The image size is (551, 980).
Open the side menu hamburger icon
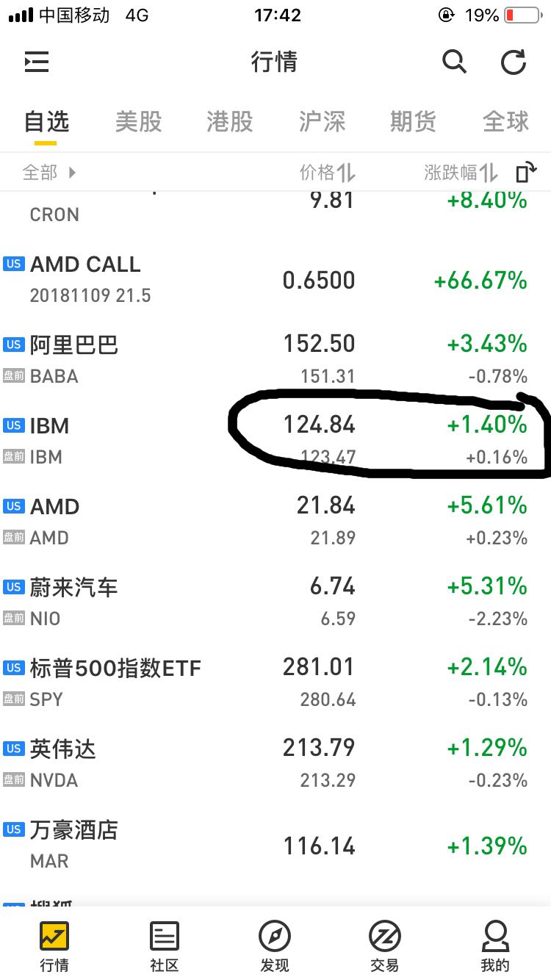pyautogui.click(x=37, y=62)
